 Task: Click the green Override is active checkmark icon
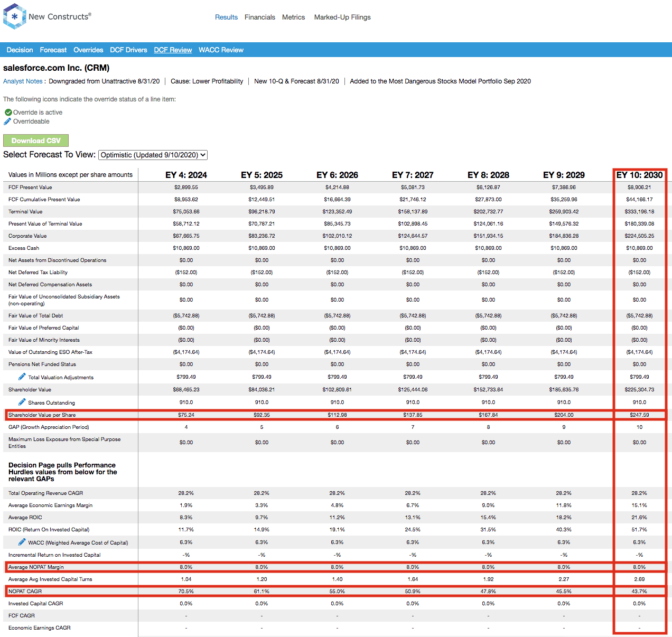pos(8,113)
